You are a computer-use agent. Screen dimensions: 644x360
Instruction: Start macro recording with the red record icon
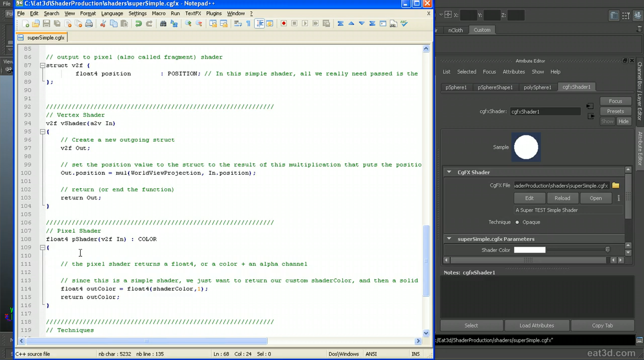pos(284,24)
